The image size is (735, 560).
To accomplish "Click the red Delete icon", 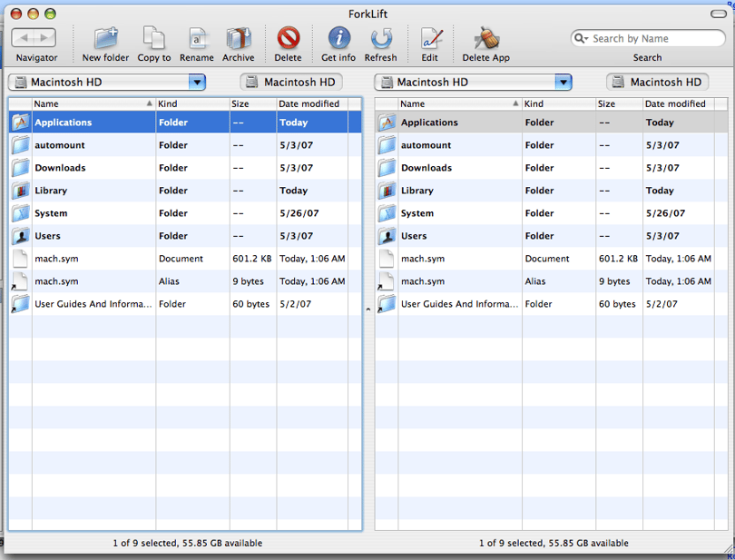I will [289, 38].
